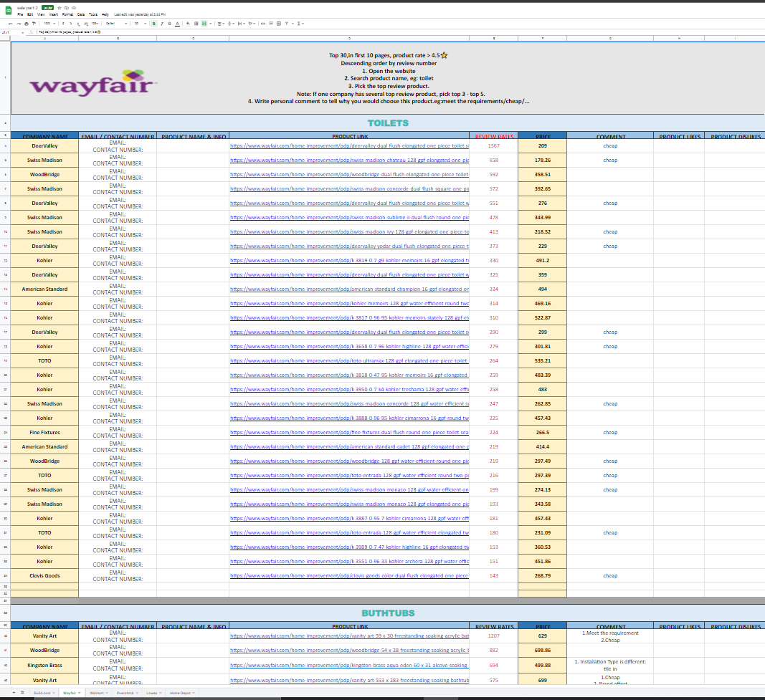Click the Redo icon in toolbar
This screenshot has width=765, height=700.
pos(19,24)
